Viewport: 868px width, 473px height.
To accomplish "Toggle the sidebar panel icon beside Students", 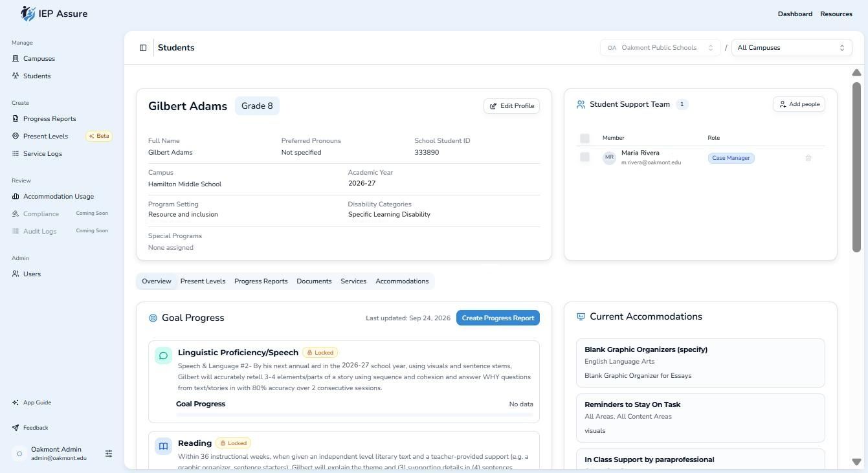I will [x=143, y=48].
